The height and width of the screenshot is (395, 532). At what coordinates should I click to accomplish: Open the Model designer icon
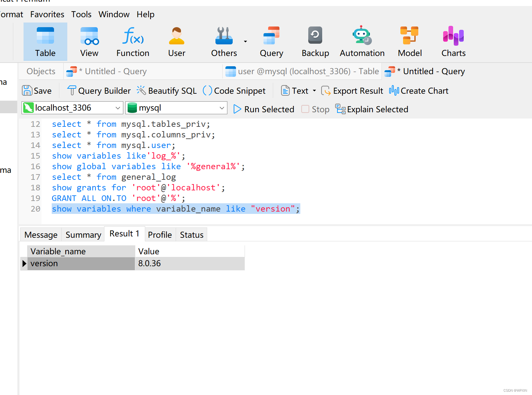coord(409,41)
